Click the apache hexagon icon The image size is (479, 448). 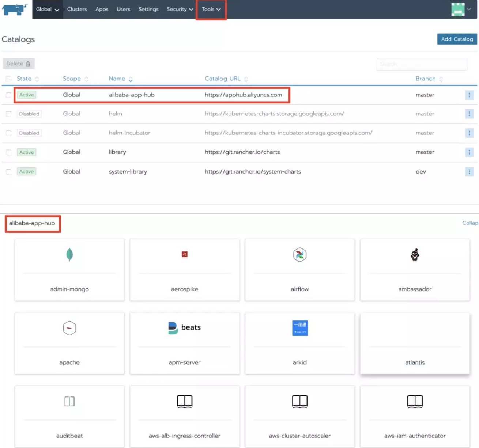click(69, 328)
